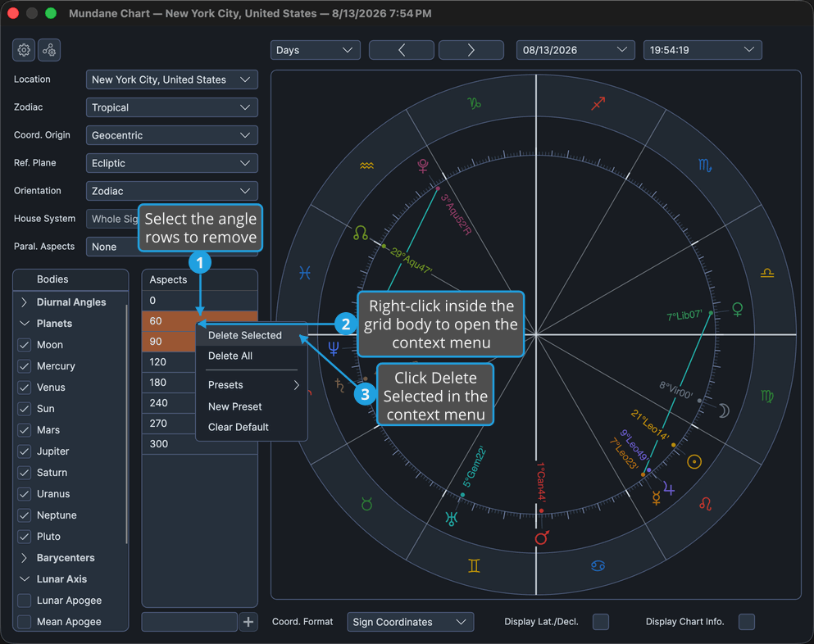Click the Scorpio sign symbol
Screen dimensions: 814x644
[704, 166]
